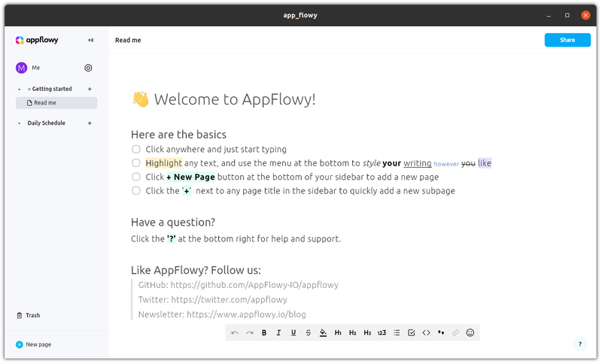Click the yellow highlighted word 'Highlight'
The image size is (602, 364).
coord(164,163)
